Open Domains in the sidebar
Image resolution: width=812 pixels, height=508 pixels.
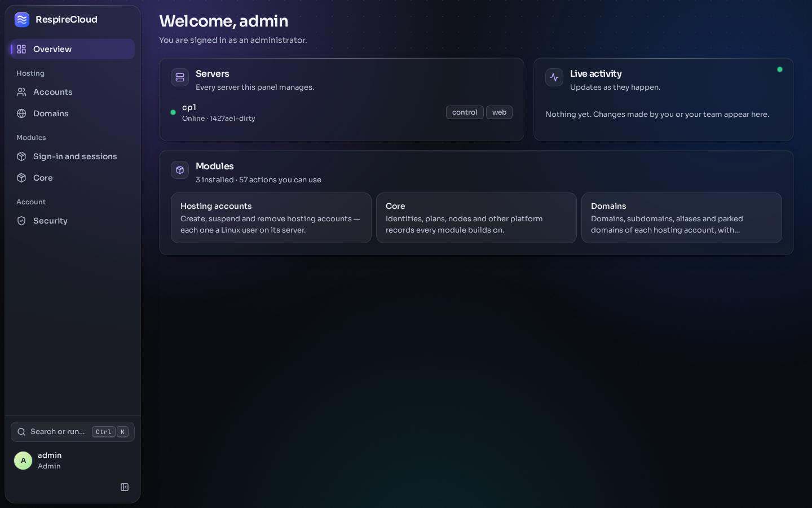pos(73,113)
